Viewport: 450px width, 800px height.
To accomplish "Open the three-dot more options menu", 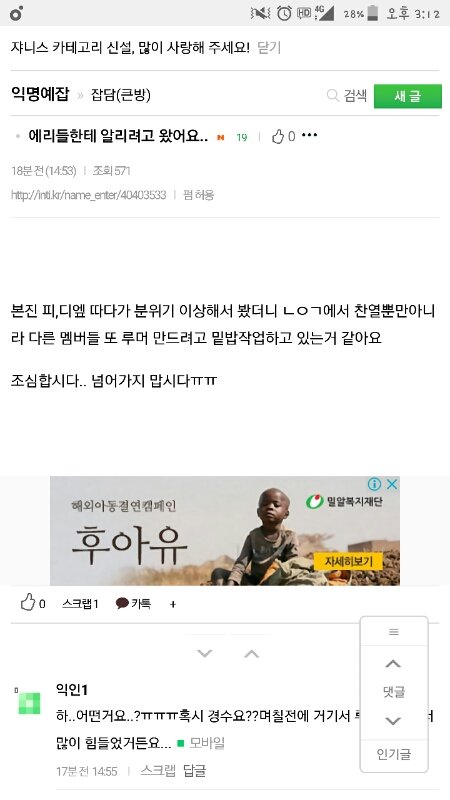I will click(x=310, y=135).
